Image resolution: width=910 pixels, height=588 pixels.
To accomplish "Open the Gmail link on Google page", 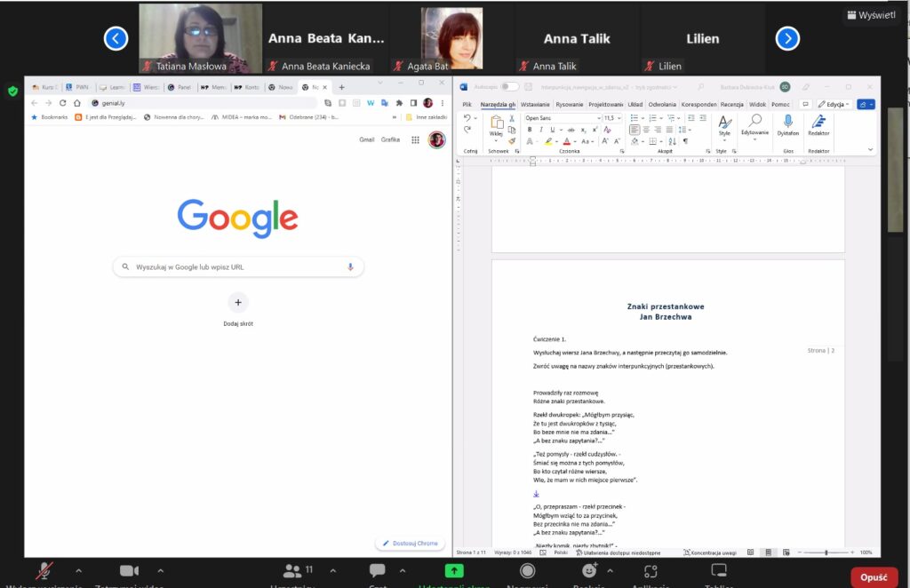I will tap(366, 139).
